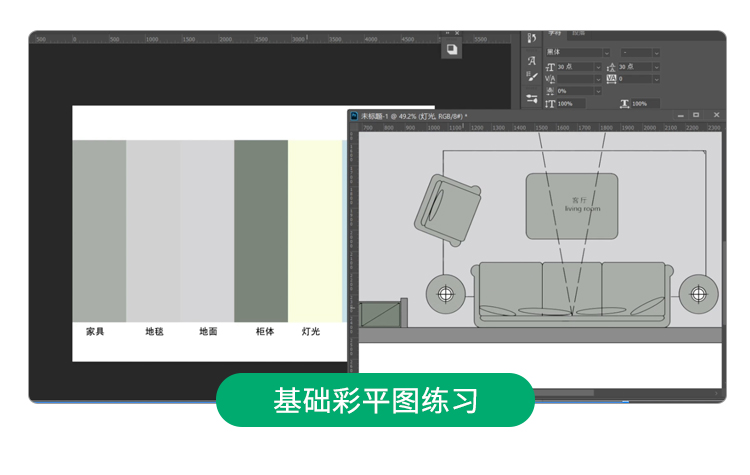750x475 pixels.
Task: Click the 地毯 carpet color swatch
Action: (x=154, y=231)
